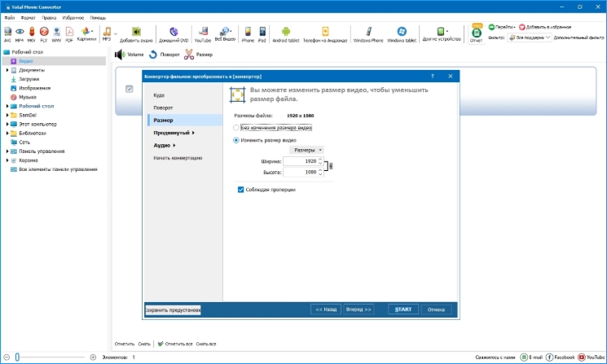Open the Избранное menu

tap(73, 18)
